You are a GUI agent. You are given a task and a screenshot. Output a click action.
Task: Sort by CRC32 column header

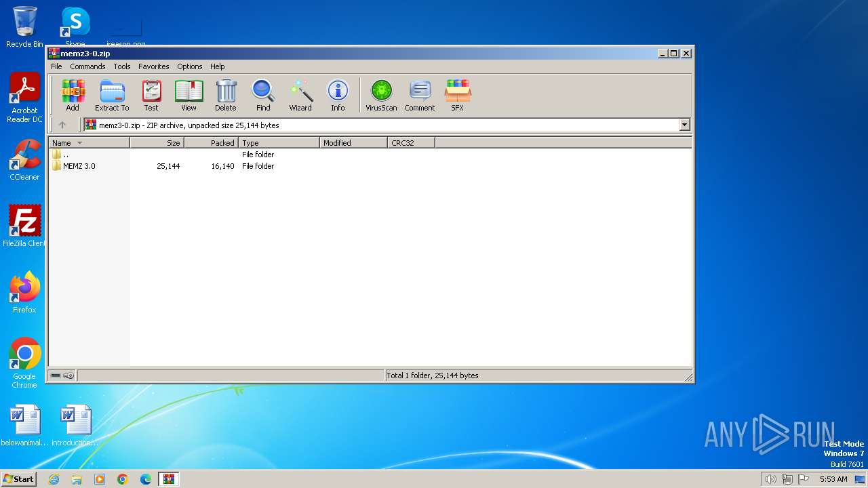pyautogui.click(x=411, y=143)
